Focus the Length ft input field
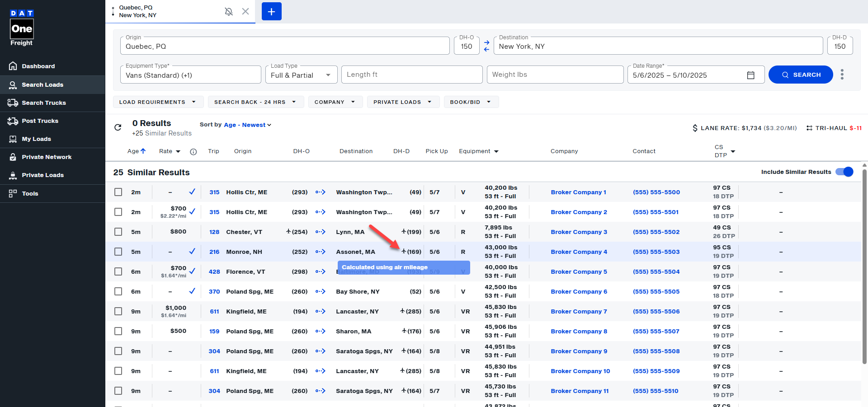Screen dimensions: 868x407 click(x=412, y=75)
